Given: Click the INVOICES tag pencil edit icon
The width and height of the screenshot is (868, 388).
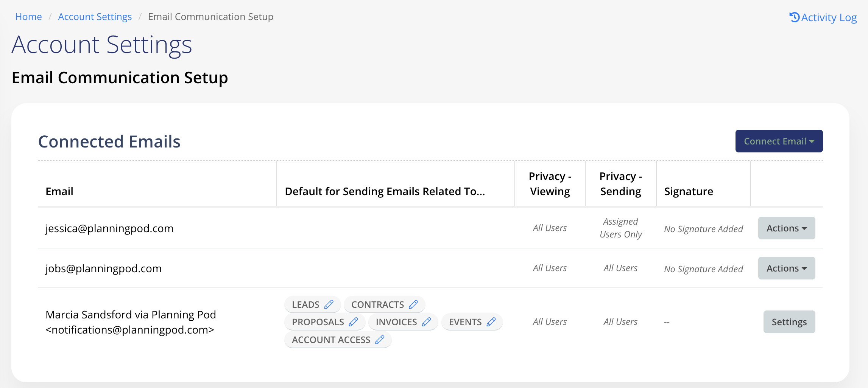Looking at the screenshot, I should point(426,322).
